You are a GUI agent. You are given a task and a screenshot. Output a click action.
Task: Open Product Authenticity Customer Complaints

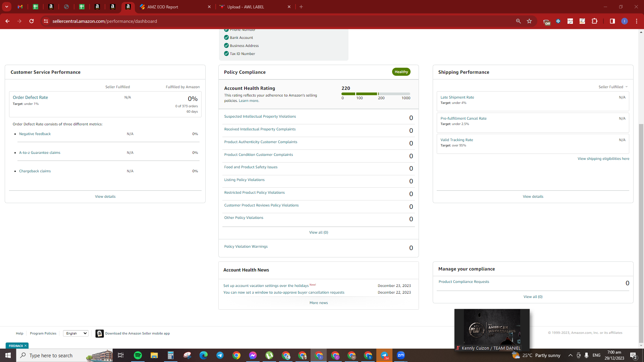(261, 142)
